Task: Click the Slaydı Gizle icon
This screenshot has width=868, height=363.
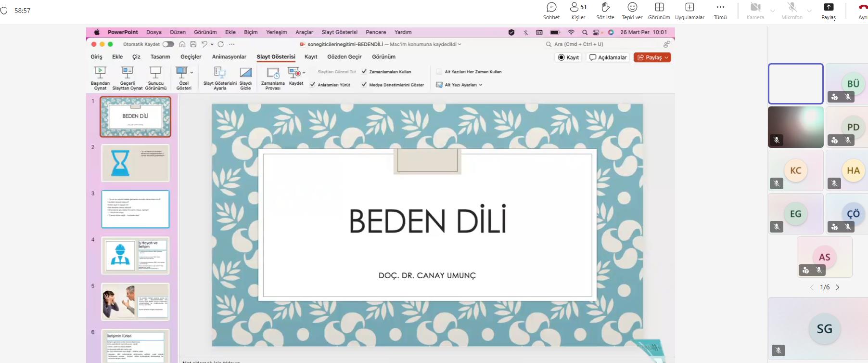Action: 245,73
